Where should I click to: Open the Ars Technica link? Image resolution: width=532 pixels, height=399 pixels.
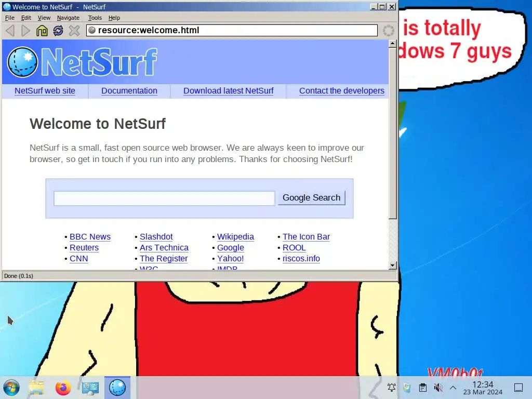(164, 247)
